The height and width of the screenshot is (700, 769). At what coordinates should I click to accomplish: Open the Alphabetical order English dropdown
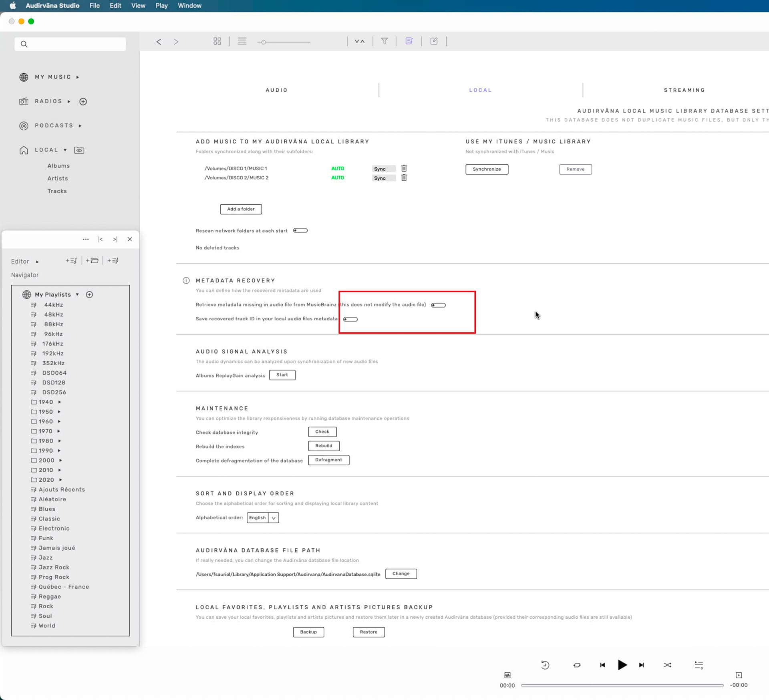(x=263, y=518)
